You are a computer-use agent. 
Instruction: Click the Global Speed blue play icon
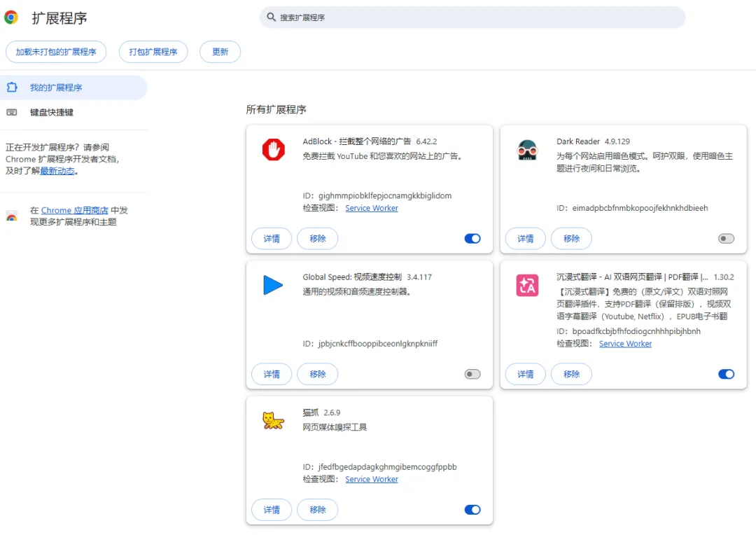click(273, 285)
